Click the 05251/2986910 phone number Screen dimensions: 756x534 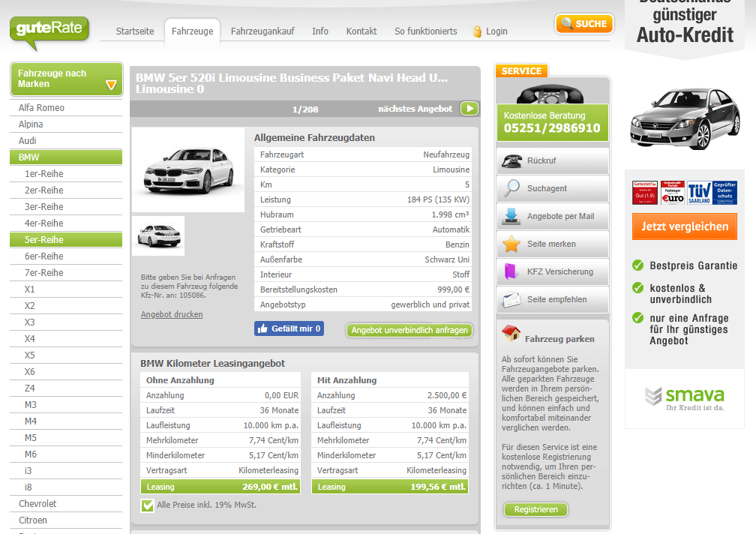pyautogui.click(x=552, y=128)
